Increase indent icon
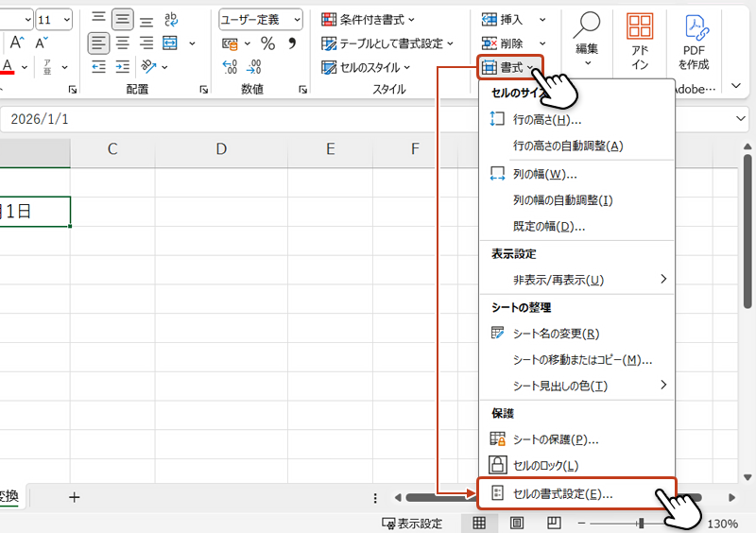756x533 pixels. [x=123, y=66]
